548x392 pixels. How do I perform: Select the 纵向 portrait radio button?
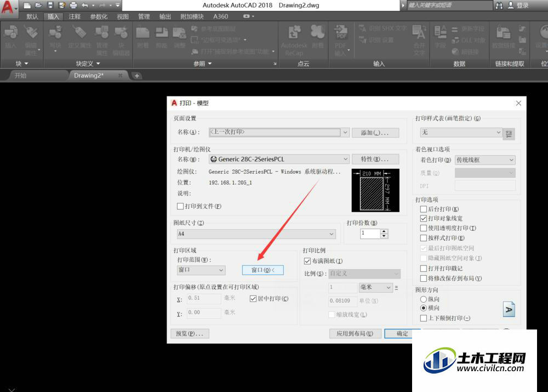click(423, 299)
